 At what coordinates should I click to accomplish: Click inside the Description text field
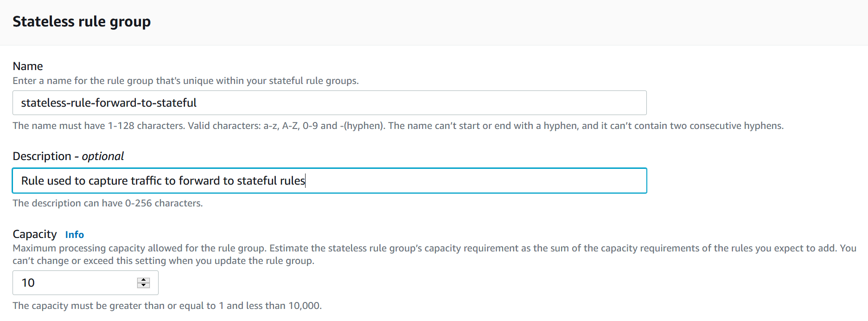click(x=329, y=181)
